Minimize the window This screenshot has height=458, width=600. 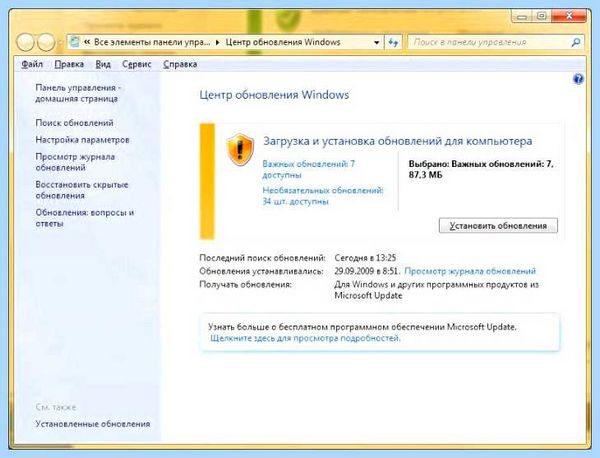click(x=522, y=16)
